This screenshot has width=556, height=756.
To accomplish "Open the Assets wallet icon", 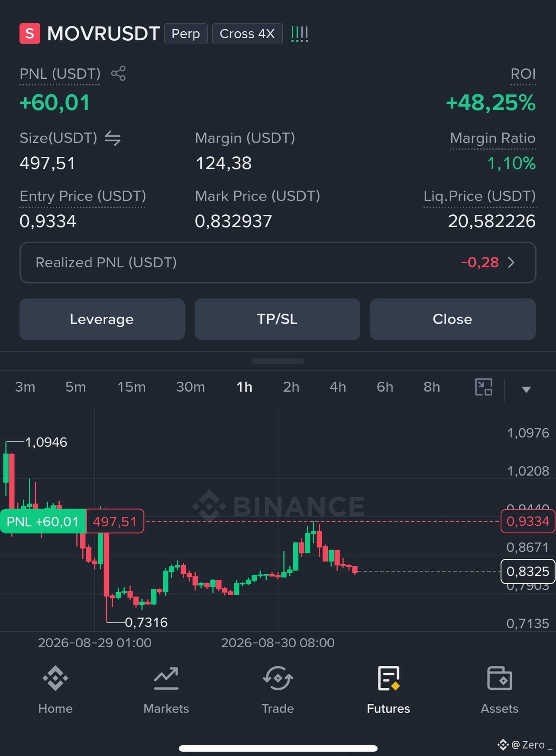I will click(499, 678).
